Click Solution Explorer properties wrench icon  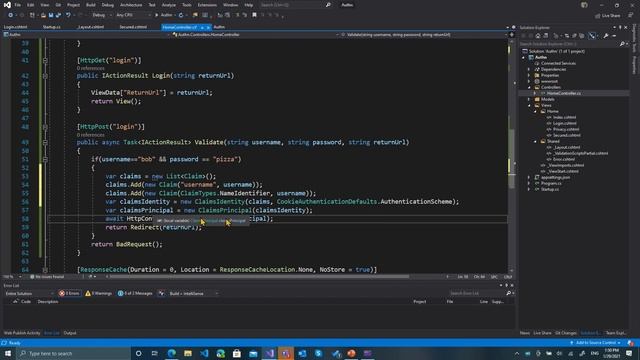606,36
